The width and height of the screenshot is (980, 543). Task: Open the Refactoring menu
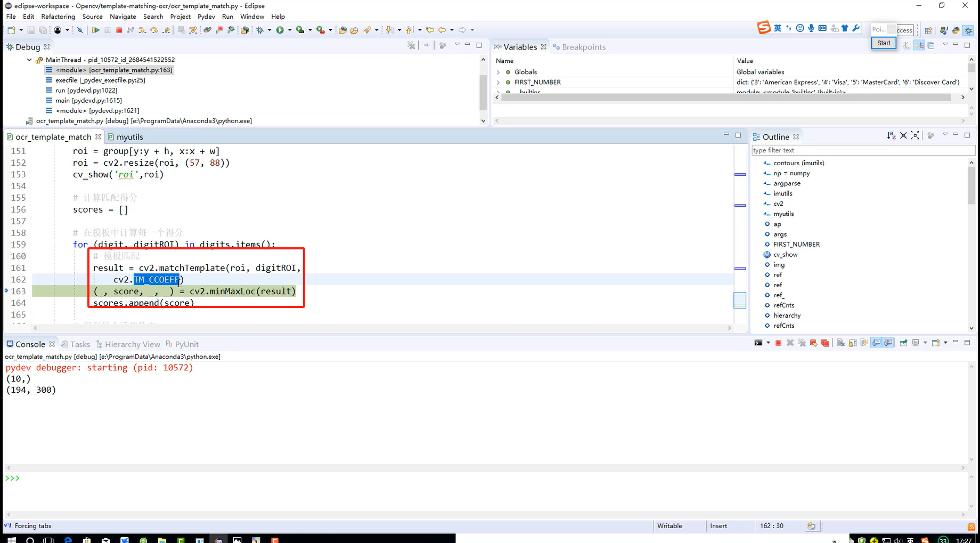click(58, 17)
